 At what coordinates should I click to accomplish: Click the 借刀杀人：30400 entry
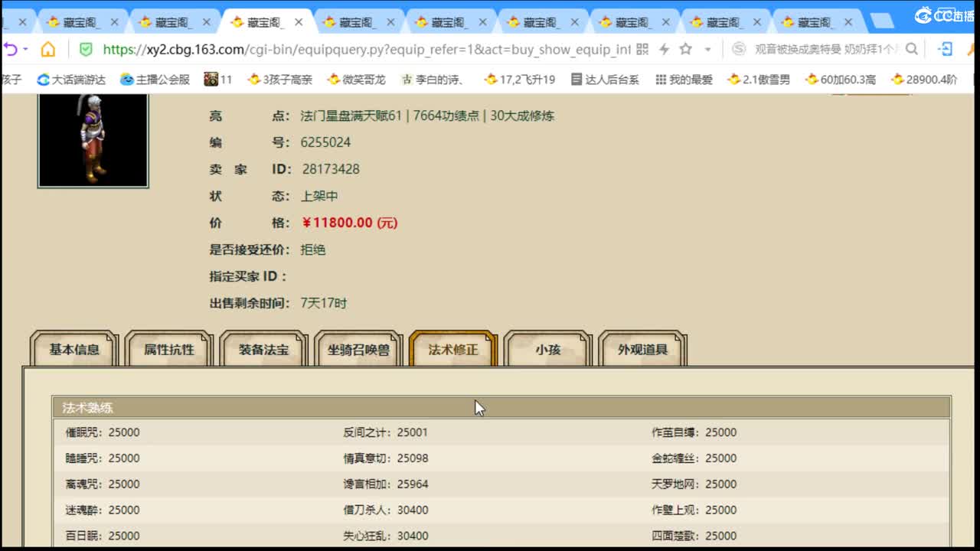(386, 510)
